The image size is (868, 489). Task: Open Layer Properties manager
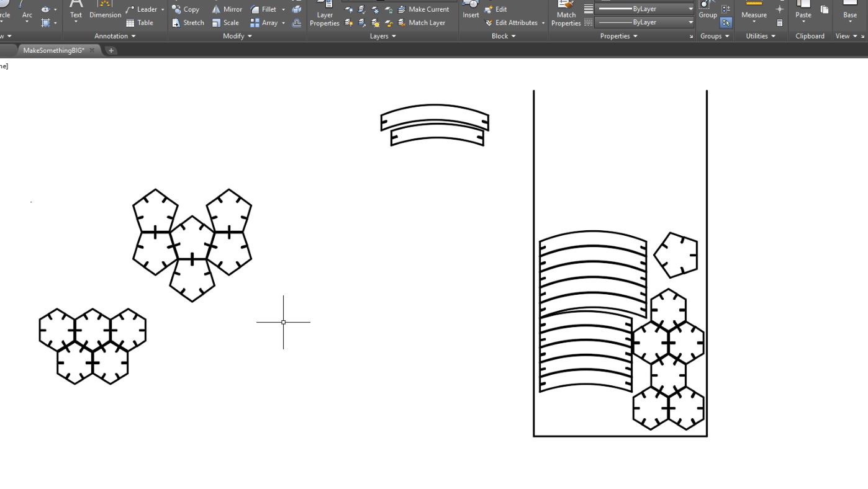325,12
